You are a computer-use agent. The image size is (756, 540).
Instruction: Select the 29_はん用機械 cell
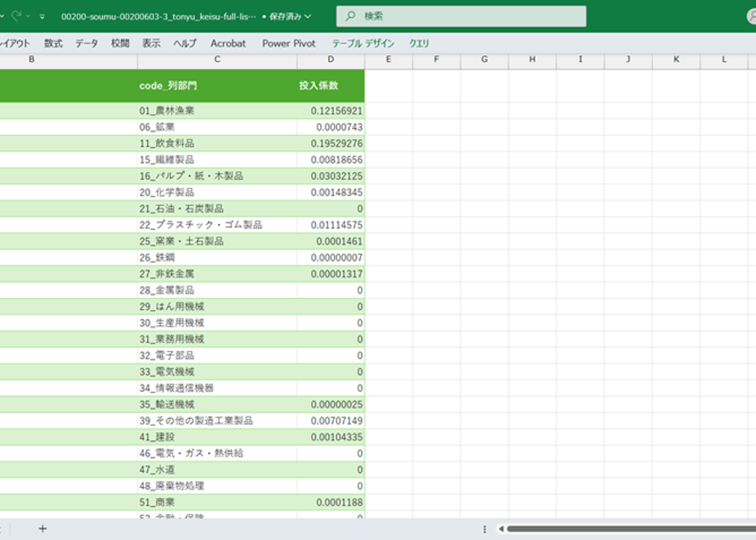(x=217, y=307)
